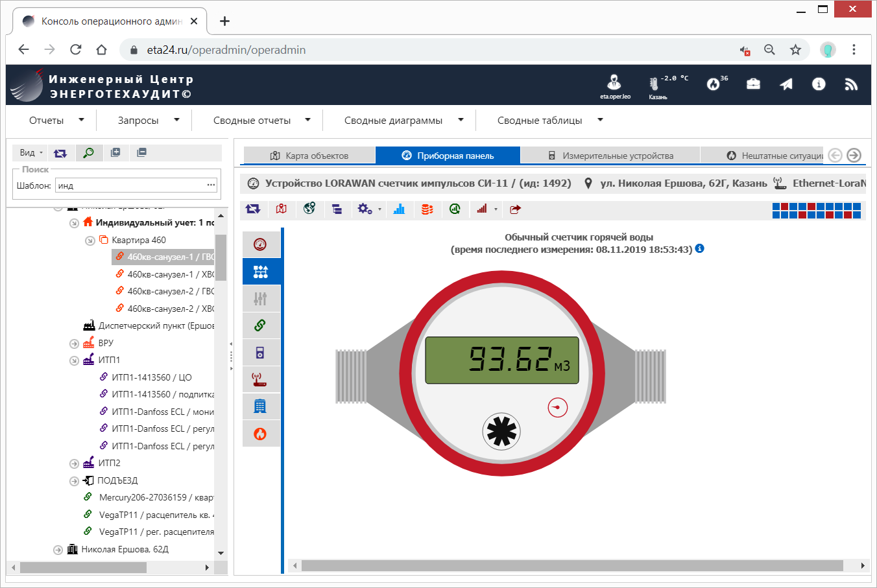The height and width of the screenshot is (588, 877).
Task: Toggle the search magnifier in tree toolbar
Action: coord(88,152)
